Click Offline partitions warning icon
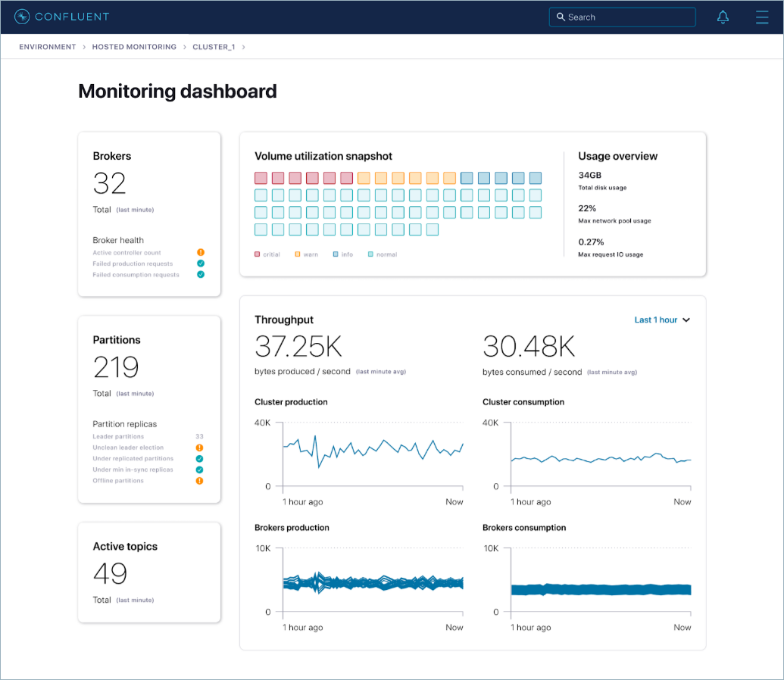Viewport: 784px width, 680px height. click(200, 481)
